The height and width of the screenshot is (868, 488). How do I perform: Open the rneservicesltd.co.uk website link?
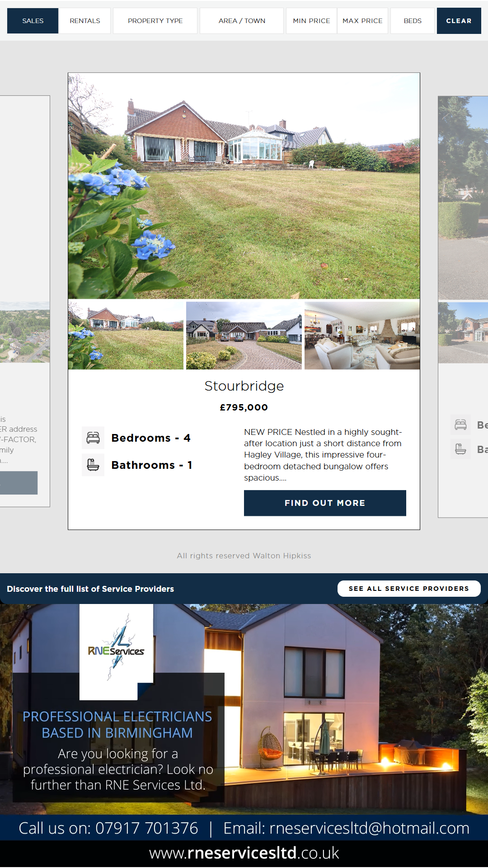pos(244,853)
